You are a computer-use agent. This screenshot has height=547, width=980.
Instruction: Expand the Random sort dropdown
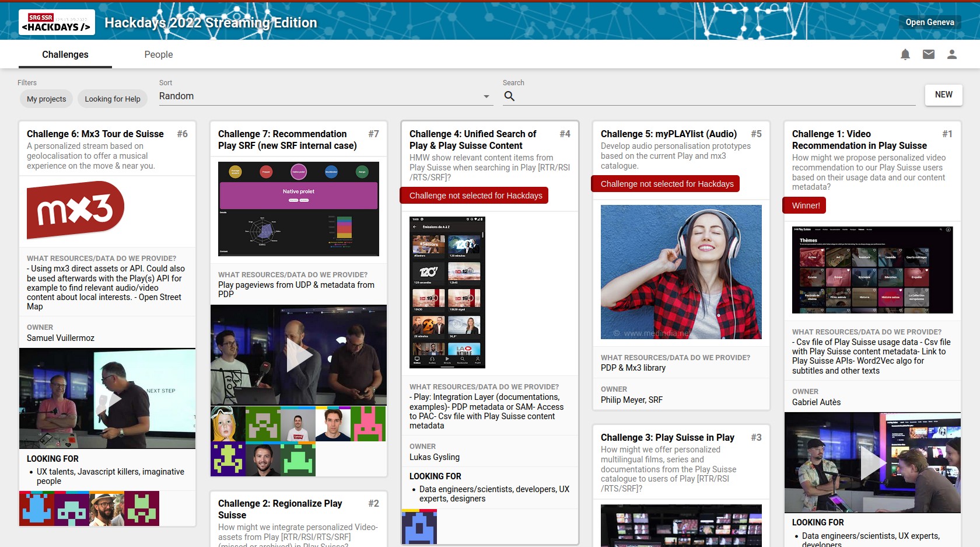326,96
